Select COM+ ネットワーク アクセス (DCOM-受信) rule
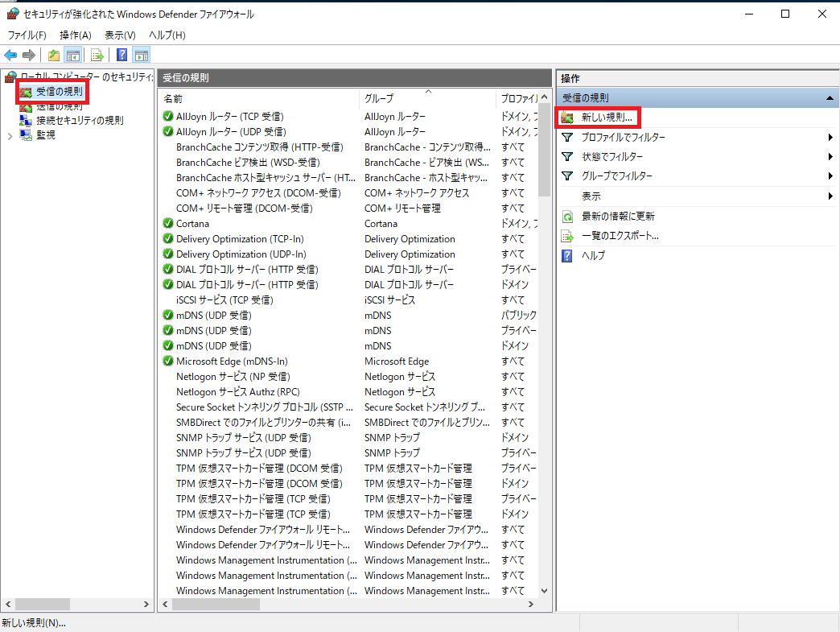Image resolution: width=840 pixels, height=632 pixels. click(x=258, y=193)
